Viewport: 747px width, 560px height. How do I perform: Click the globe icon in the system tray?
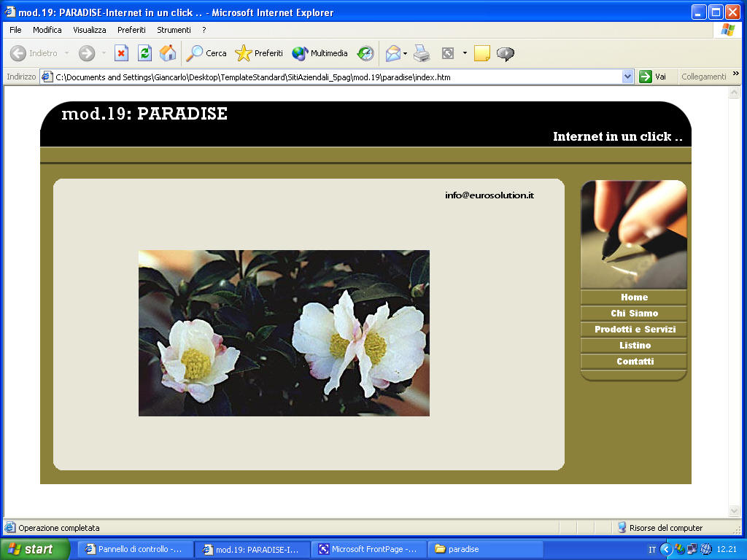[x=706, y=550]
